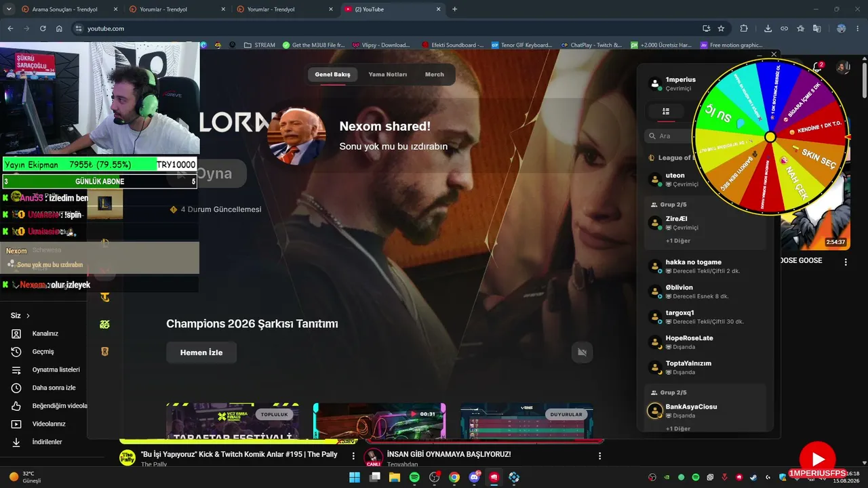Expand +1 Diğer under ZireÆl group
Image resolution: width=868 pixels, height=488 pixels.
(x=678, y=241)
